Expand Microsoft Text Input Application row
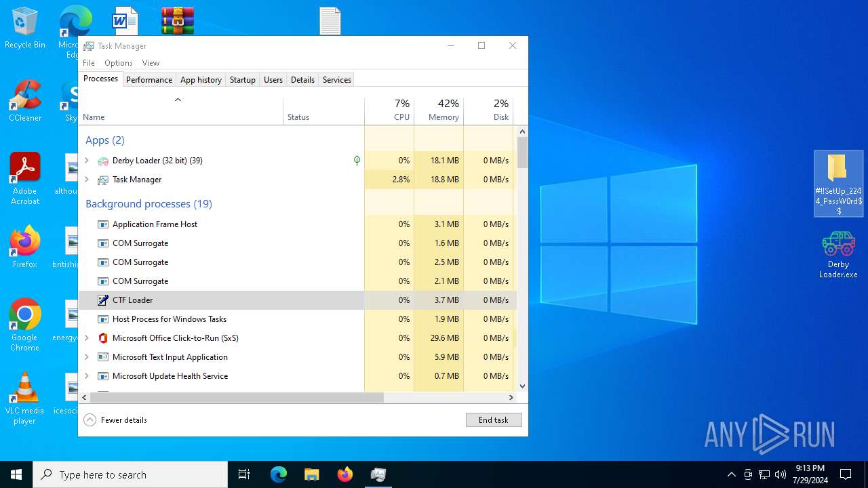The width and height of the screenshot is (868, 488). (87, 357)
